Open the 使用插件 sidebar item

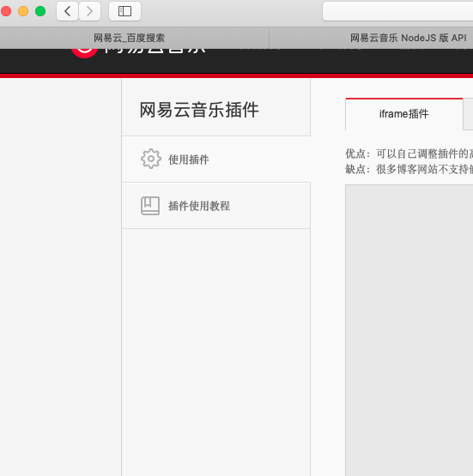point(216,159)
